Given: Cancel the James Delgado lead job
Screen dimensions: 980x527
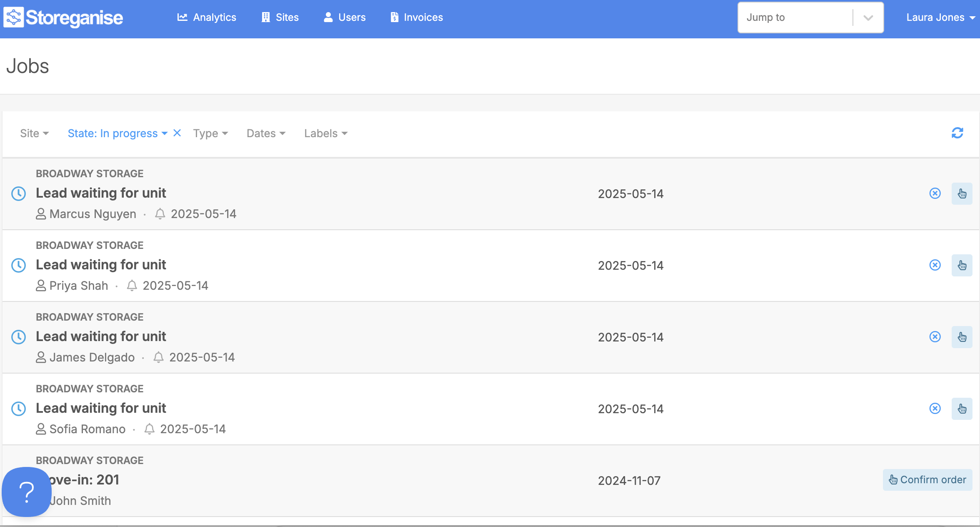Looking at the screenshot, I should point(935,337).
